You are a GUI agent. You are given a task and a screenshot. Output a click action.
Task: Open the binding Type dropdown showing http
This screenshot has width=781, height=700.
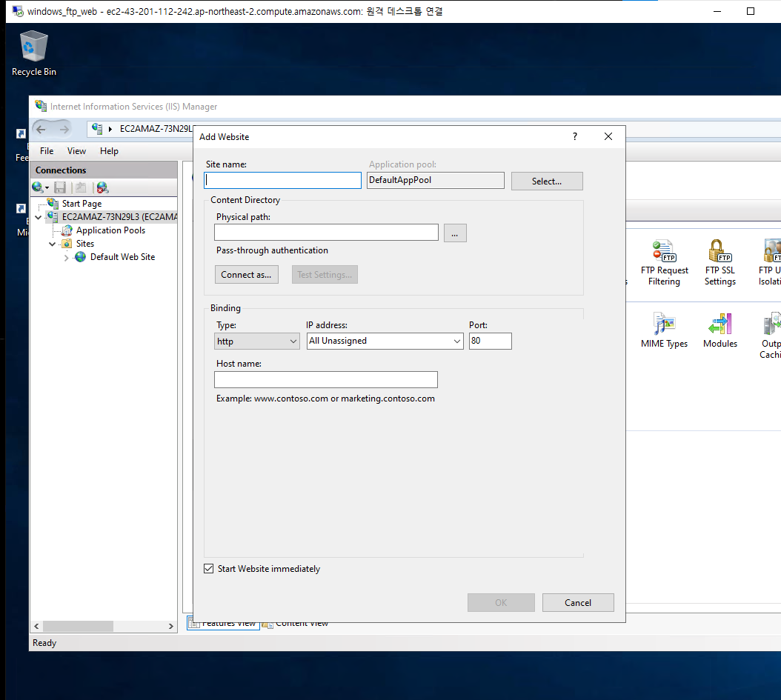pyautogui.click(x=257, y=341)
